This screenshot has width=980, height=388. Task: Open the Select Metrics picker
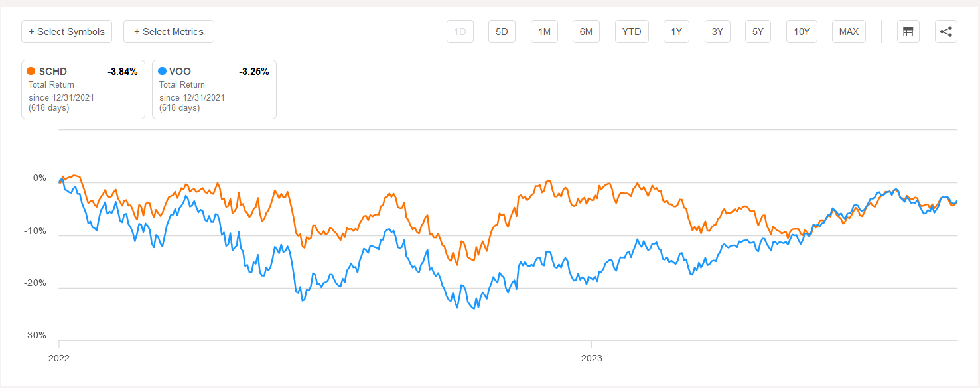point(169,31)
